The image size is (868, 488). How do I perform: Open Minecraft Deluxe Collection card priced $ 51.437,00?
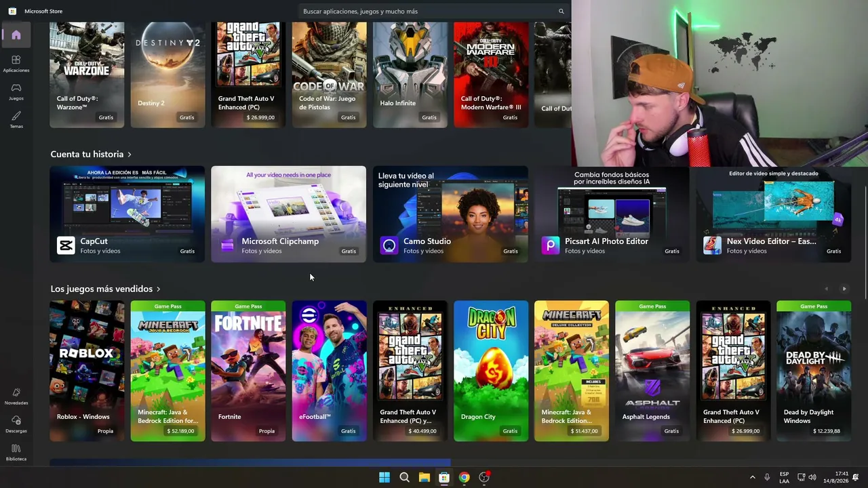point(572,371)
